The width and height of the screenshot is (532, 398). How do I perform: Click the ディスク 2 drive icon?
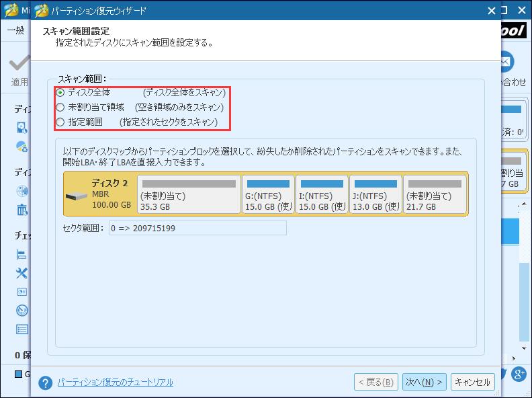77,196
